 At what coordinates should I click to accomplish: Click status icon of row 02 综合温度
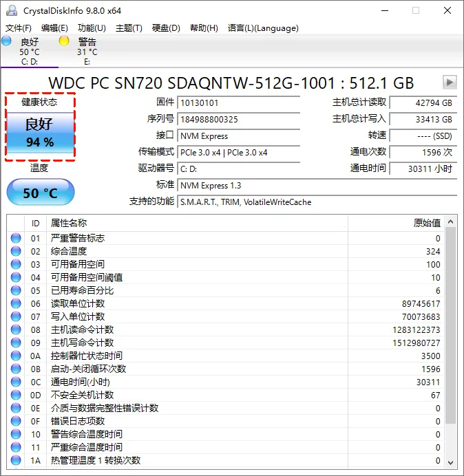[16, 251]
